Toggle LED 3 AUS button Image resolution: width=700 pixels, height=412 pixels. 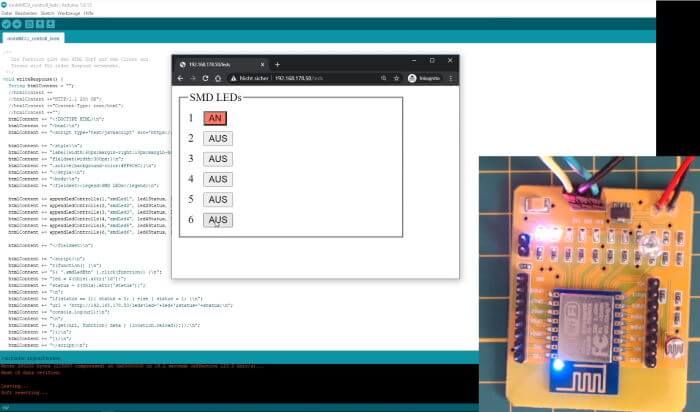pyautogui.click(x=218, y=159)
